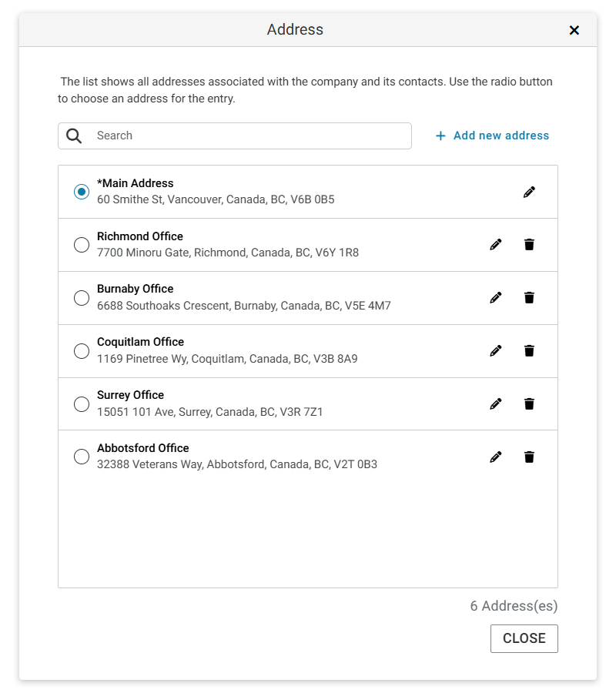Select the Surrey Office radio button

82,403
